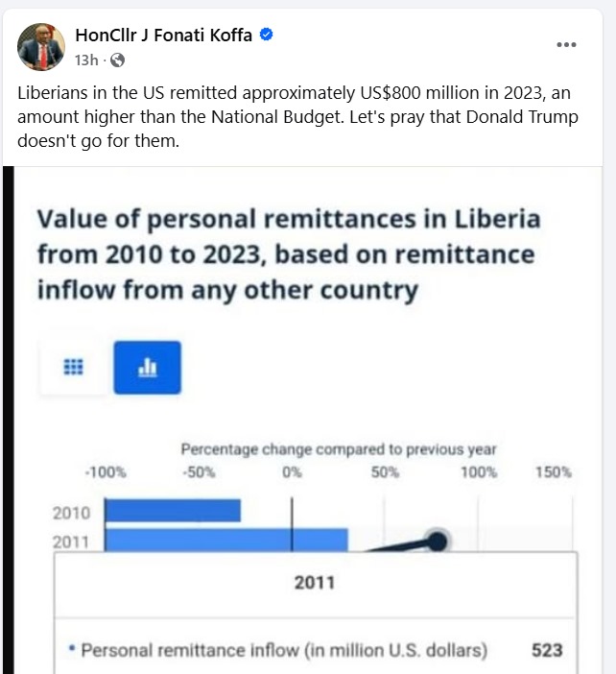Click the public globe privacy icon
Screen dimensions: 616x674
click(117, 60)
